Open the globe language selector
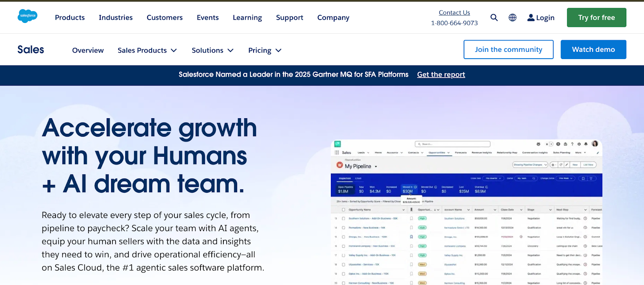Viewport: 644px width, 285px height. [x=512, y=17]
